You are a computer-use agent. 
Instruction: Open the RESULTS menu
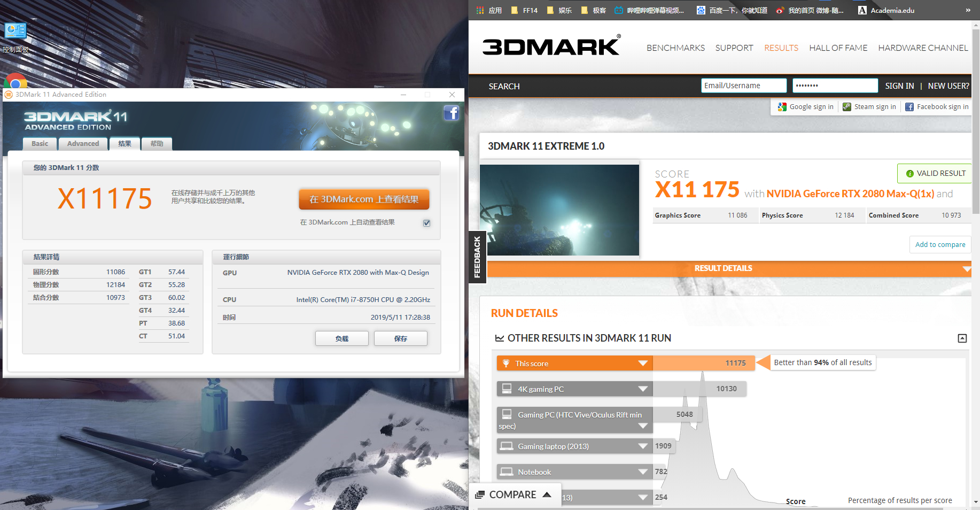pos(781,48)
